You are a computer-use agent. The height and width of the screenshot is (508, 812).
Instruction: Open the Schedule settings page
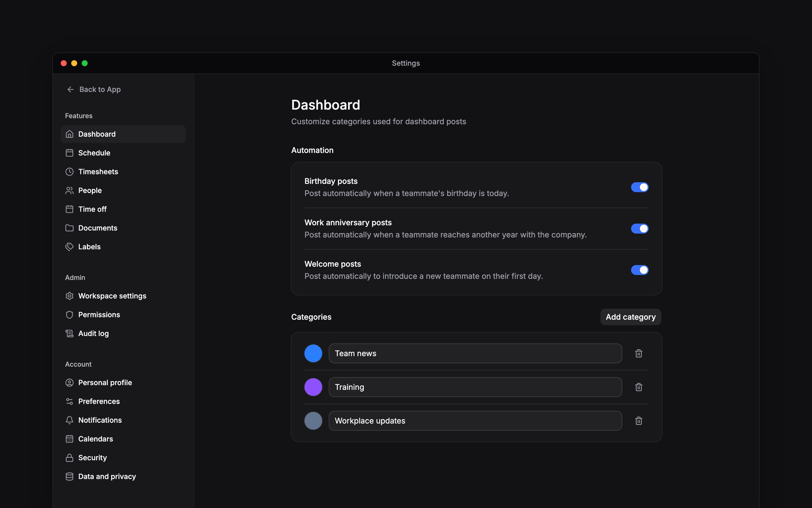pos(123,153)
